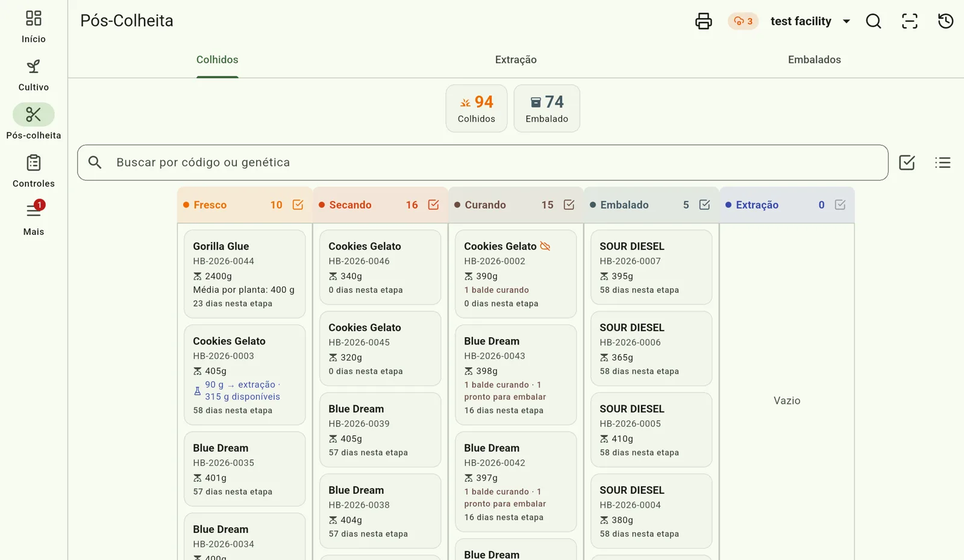Enable multi-select mode beside search bar

[907, 163]
